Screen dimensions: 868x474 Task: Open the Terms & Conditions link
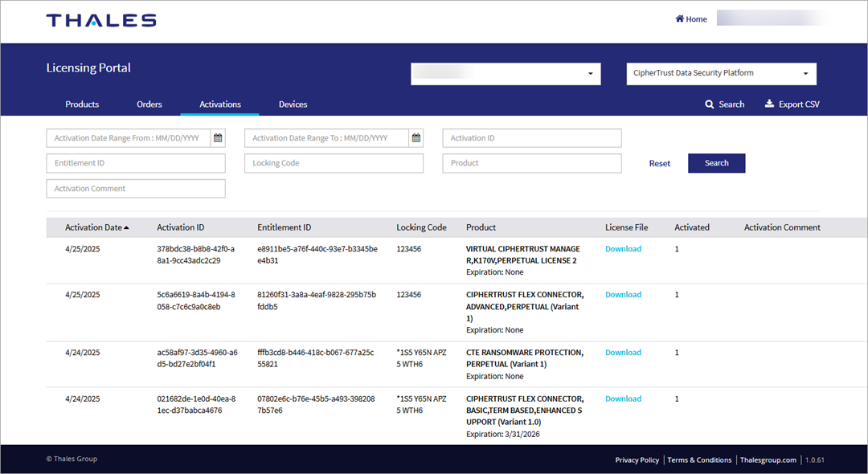tap(699, 460)
